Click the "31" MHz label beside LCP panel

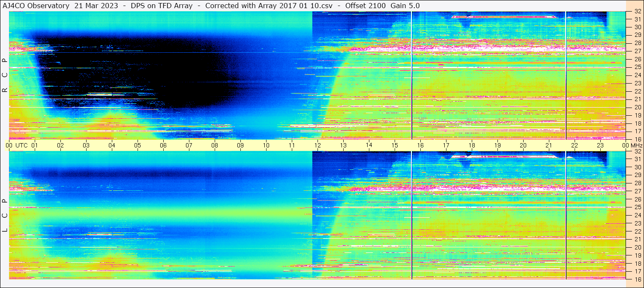637,159
